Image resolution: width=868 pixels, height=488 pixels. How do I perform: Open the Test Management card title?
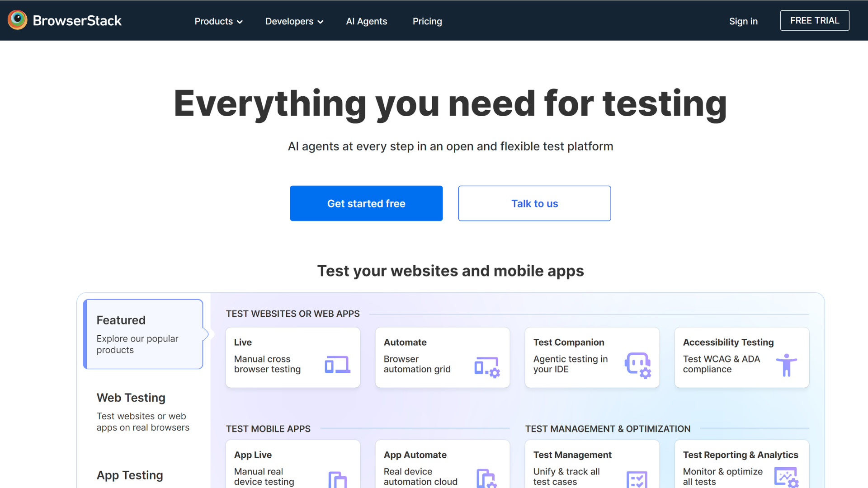pyautogui.click(x=572, y=455)
